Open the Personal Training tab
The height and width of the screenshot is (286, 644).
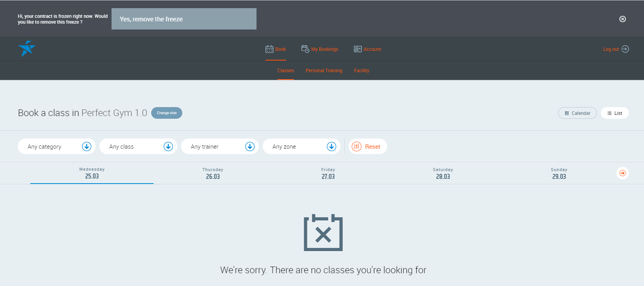(324, 71)
